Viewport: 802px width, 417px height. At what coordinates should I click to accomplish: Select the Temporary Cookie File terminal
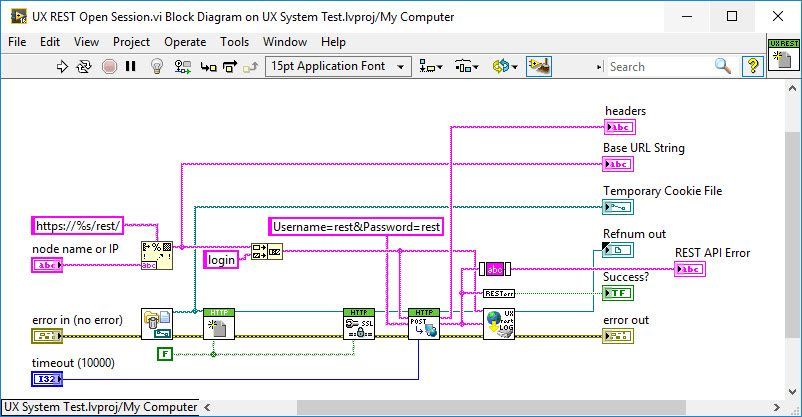(618, 207)
